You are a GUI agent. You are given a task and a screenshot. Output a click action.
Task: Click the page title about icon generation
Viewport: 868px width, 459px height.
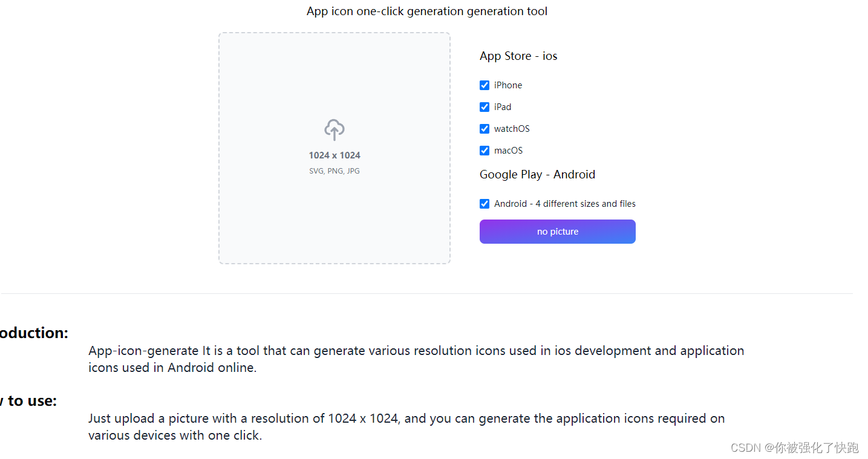(x=427, y=11)
